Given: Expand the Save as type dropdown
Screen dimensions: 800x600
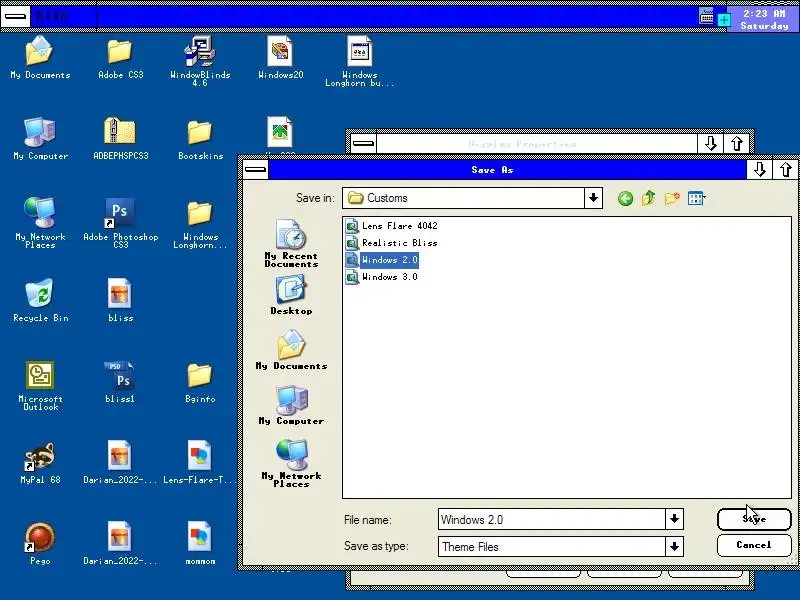Looking at the screenshot, I should [674, 546].
